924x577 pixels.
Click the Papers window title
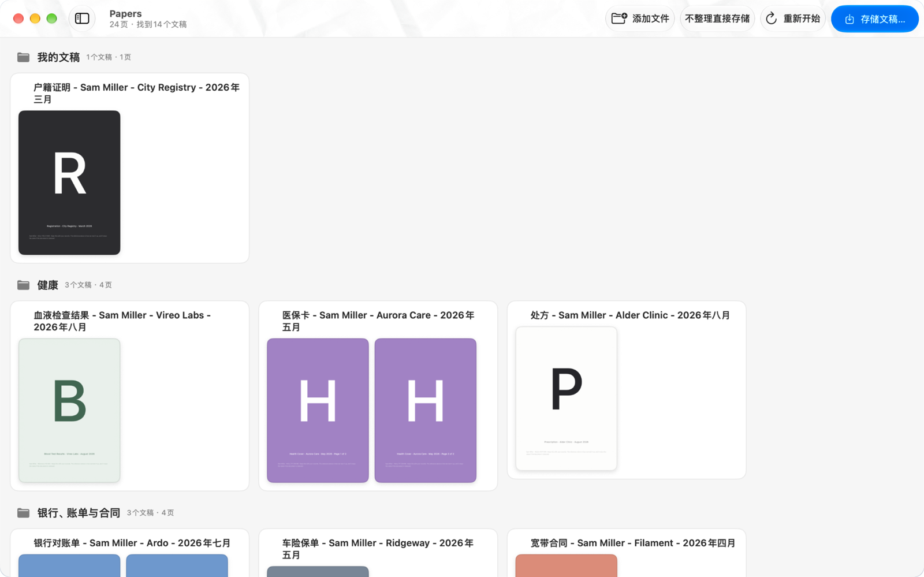tap(125, 13)
